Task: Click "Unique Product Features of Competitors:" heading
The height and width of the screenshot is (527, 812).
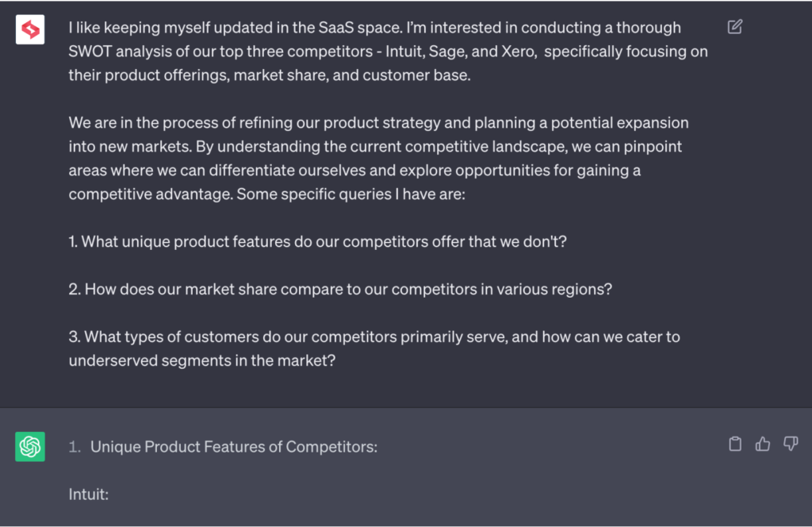Action: (234, 447)
